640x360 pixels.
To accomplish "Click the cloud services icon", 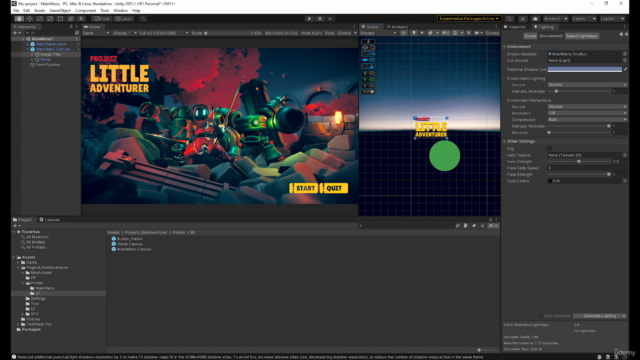I will click(x=535, y=19).
